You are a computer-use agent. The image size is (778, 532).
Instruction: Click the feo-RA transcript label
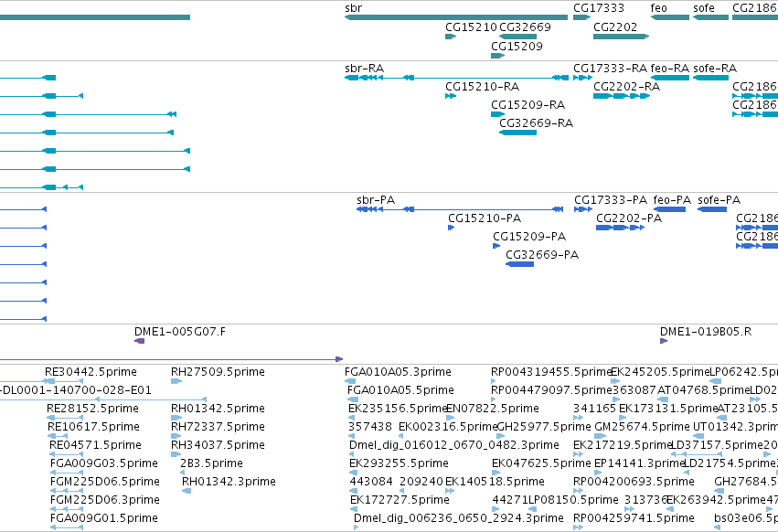pos(670,69)
